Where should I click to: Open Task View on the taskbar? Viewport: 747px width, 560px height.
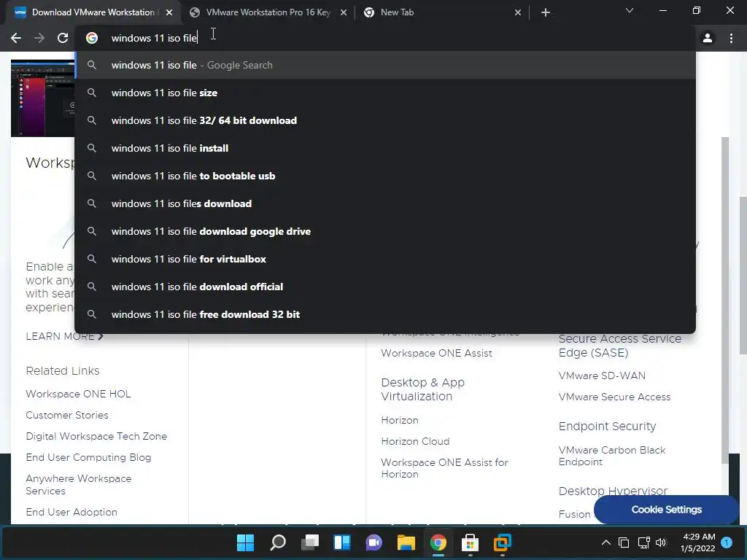(x=310, y=542)
